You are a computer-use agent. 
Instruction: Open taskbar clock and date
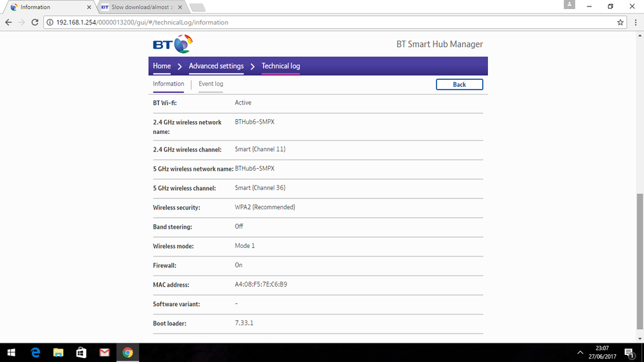pyautogui.click(x=602, y=352)
